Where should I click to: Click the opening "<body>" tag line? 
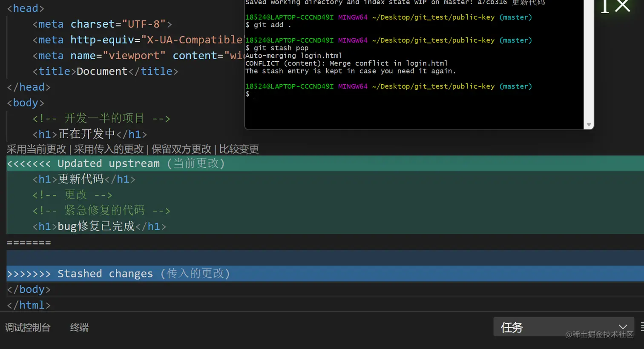[x=26, y=103]
